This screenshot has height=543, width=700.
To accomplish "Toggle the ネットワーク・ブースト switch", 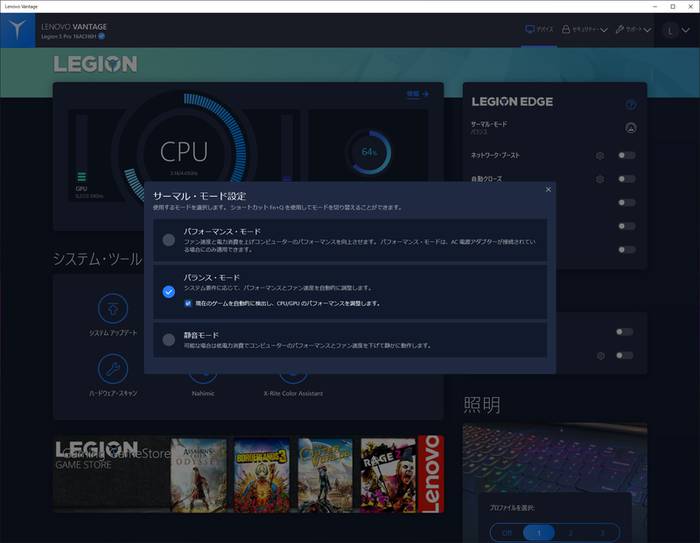I will click(x=626, y=155).
